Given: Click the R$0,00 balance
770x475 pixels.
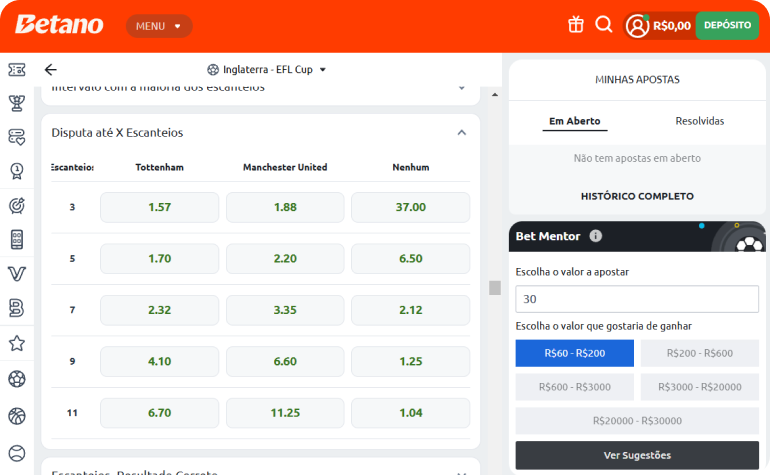Looking at the screenshot, I should coord(672,26).
